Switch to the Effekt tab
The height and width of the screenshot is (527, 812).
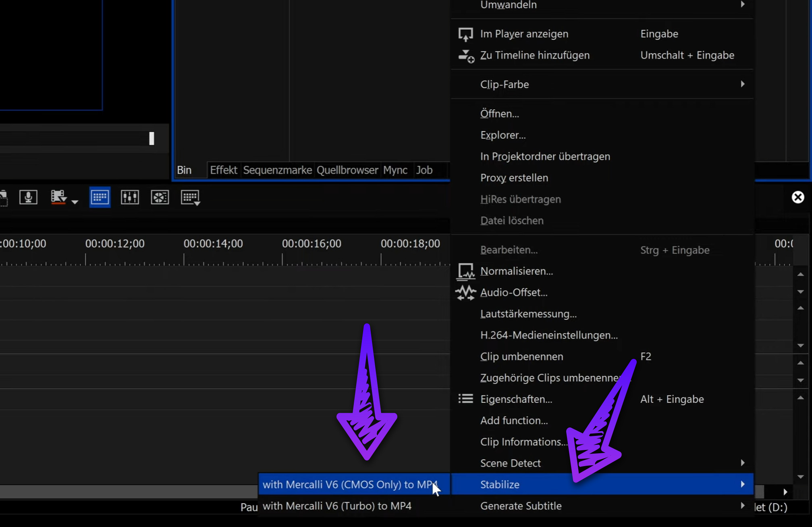point(223,170)
